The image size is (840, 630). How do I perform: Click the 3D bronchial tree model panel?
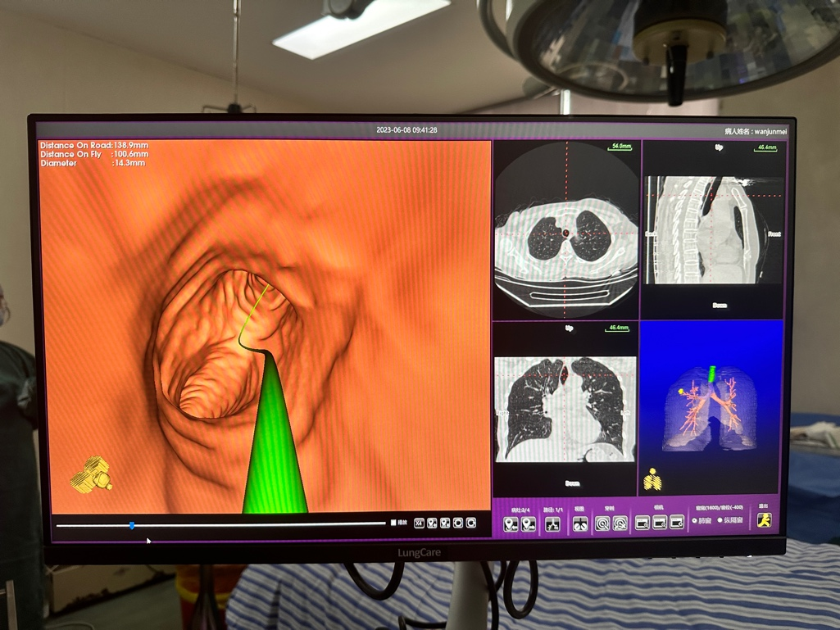coord(711,406)
